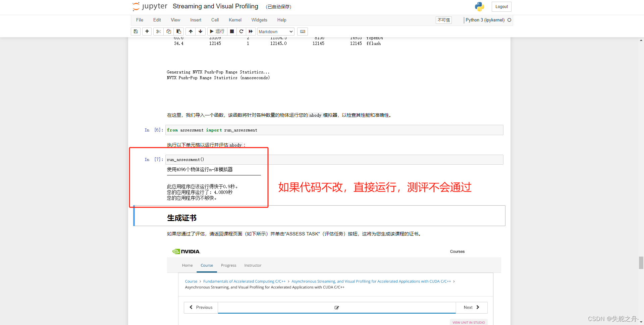Click the Python logo icon
Image resolution: width=644 pixels, height=325 pixels.
click(x=479, y=7)
